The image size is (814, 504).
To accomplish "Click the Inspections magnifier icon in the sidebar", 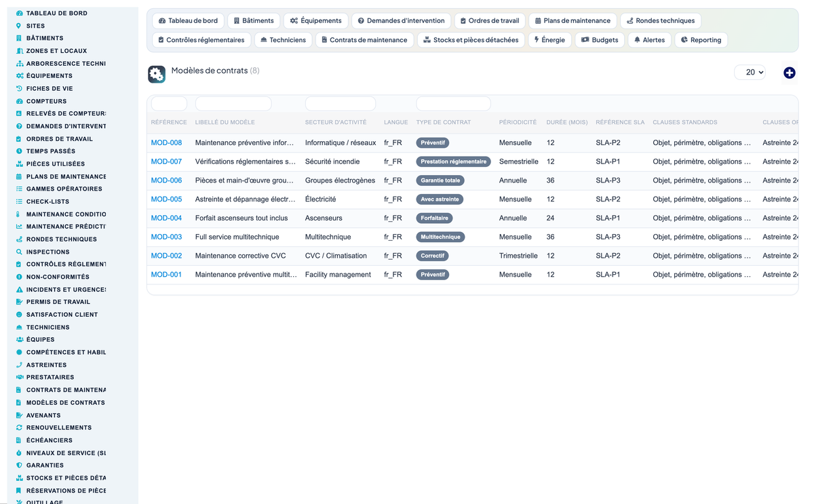I will (x=19, y=252).
